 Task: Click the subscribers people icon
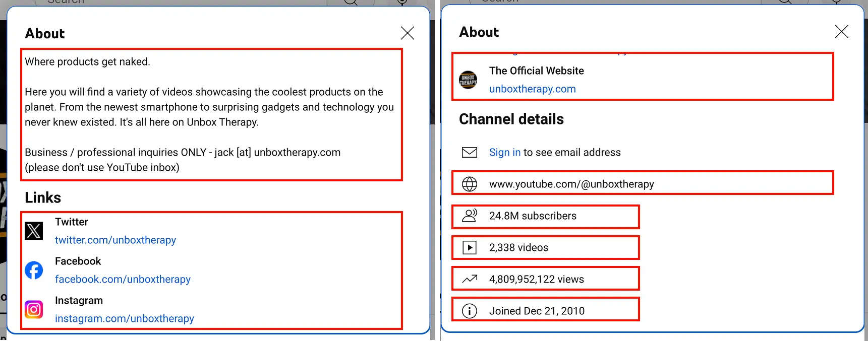click(470, 216)
